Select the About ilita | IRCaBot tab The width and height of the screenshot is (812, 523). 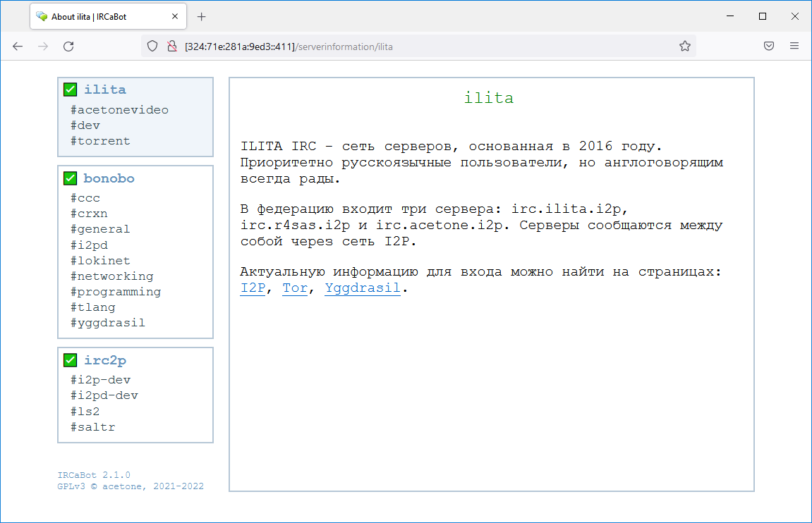pos(108,16)
